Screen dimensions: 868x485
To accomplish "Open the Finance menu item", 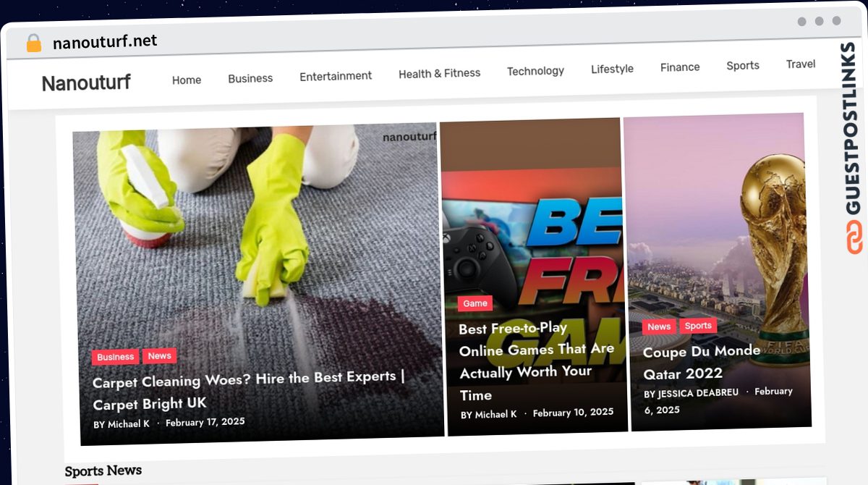I will (680, 67).
